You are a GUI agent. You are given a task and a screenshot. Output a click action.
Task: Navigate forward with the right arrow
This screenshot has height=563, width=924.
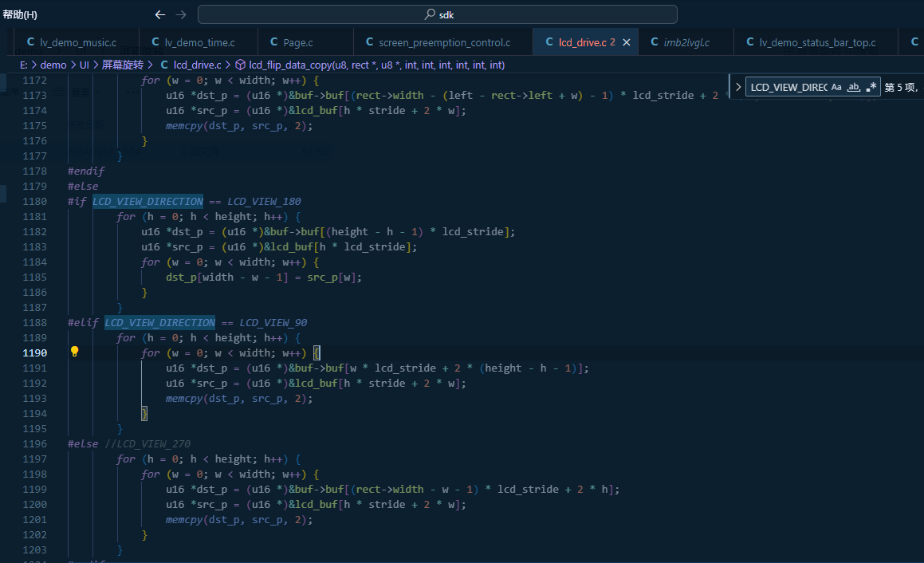(181, 14)
